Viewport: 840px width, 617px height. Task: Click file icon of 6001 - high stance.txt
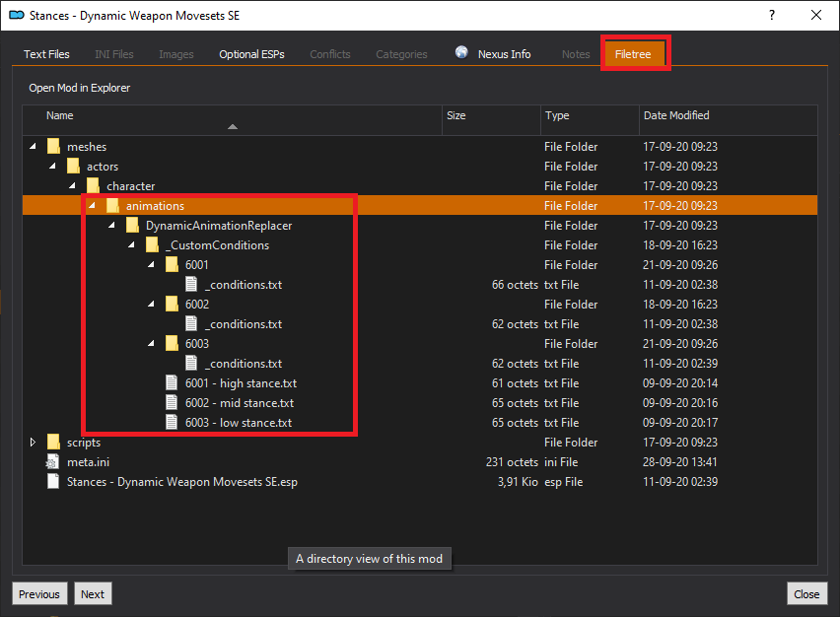172,383
